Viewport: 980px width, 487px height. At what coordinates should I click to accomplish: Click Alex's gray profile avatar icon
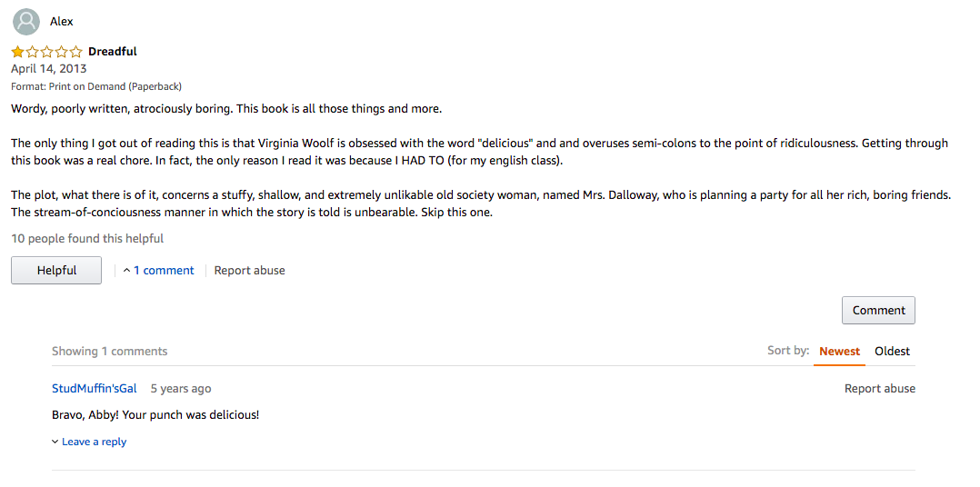(x=26, y=22)
